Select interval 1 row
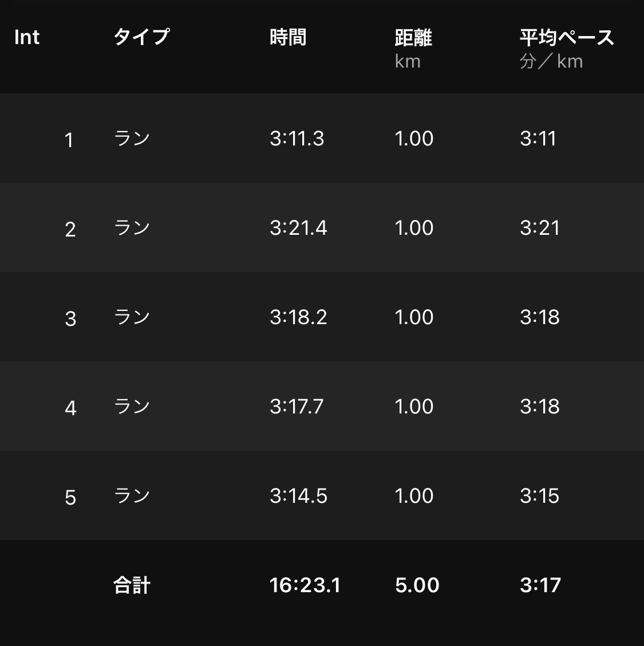The width and height of the screenshot is (644, 646). [322, 138]
